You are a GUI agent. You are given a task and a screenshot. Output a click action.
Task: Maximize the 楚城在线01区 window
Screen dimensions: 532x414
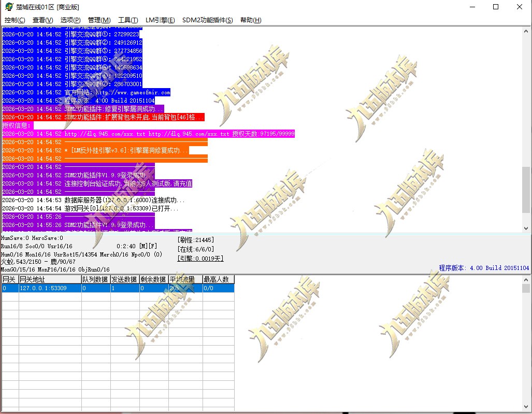tap(496, 7)
